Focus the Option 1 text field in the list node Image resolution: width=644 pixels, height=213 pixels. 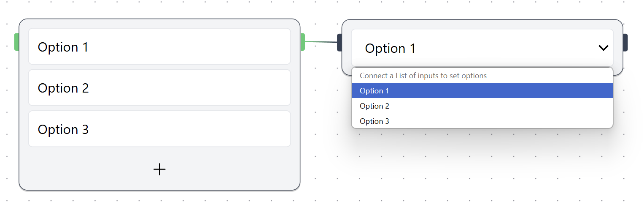pos(159,47)
